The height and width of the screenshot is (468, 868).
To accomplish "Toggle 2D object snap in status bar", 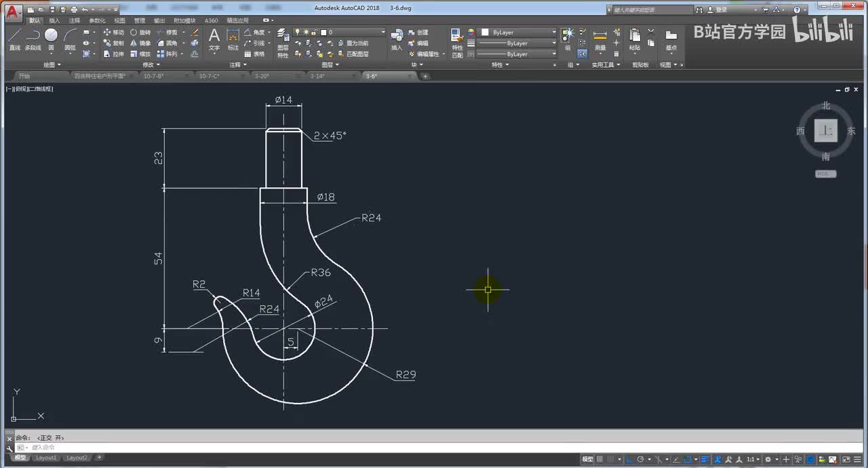I will click(687, 459).
